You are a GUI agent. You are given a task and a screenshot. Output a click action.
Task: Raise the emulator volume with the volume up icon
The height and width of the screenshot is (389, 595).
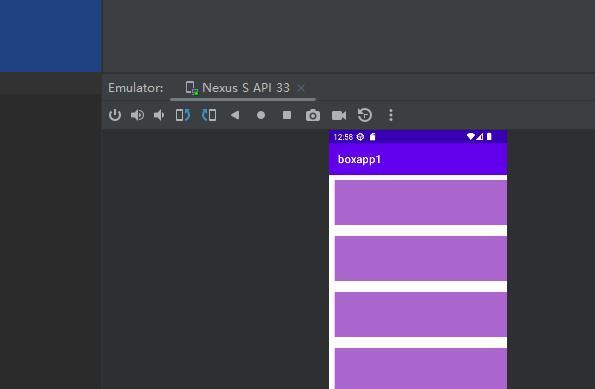(x=137, y=115)
